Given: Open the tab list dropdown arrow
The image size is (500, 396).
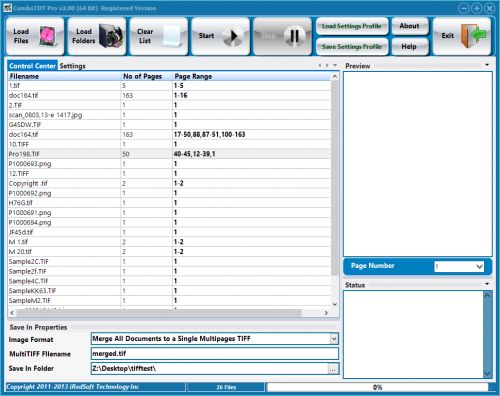Looking at the screenshot, I should (x=335, y=65).
